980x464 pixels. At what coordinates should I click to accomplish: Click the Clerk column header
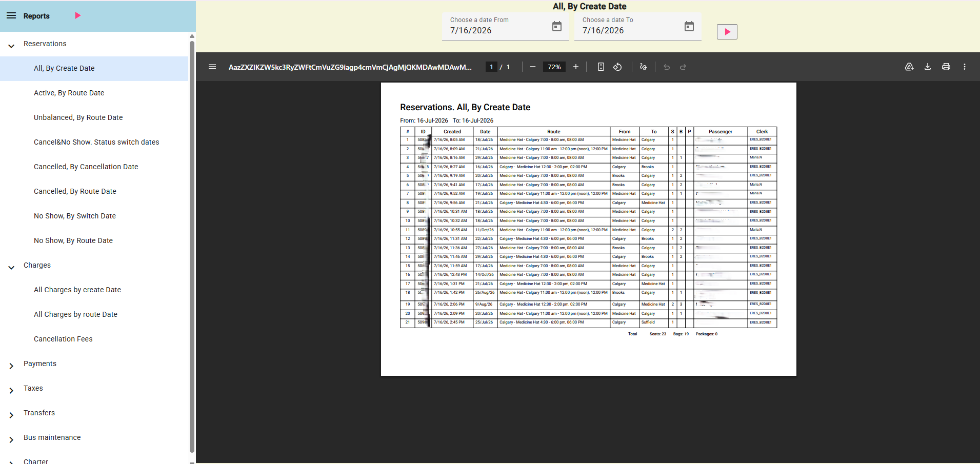tap(762, 132)
